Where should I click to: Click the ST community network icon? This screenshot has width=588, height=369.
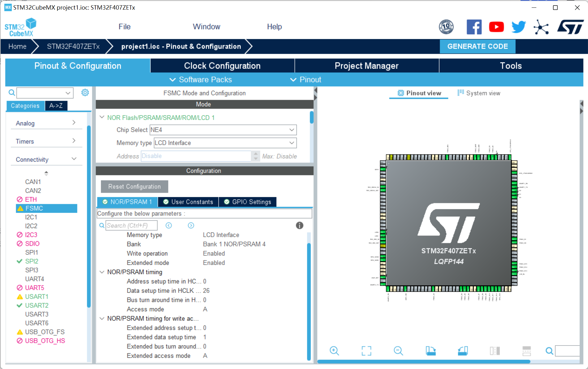(x=541, y=27)
